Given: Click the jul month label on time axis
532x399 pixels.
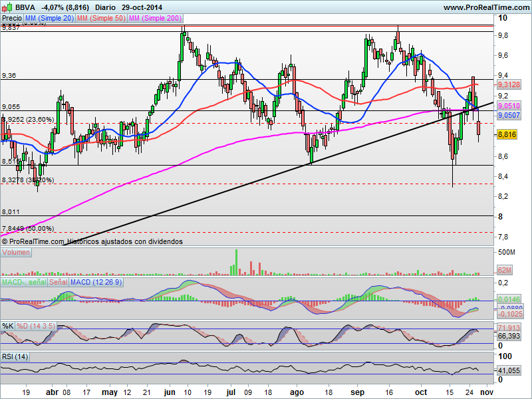Looking at the screenshot, I should pyautogui.click(x=231, y=392).
